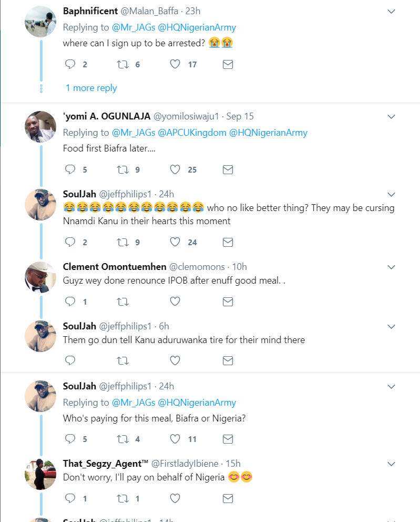Open dropdown menu on 'yomi A. OGUNLAJA's tweet
420x522 pixels.
click(x=391, y=116)
